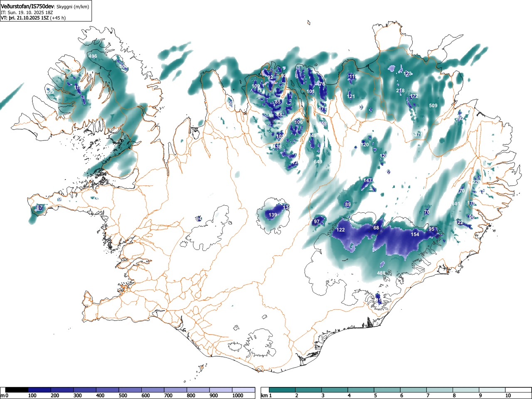Click the 'IT: Sun. 19. 10. 2025 18Z' line

tap(27, 12)
